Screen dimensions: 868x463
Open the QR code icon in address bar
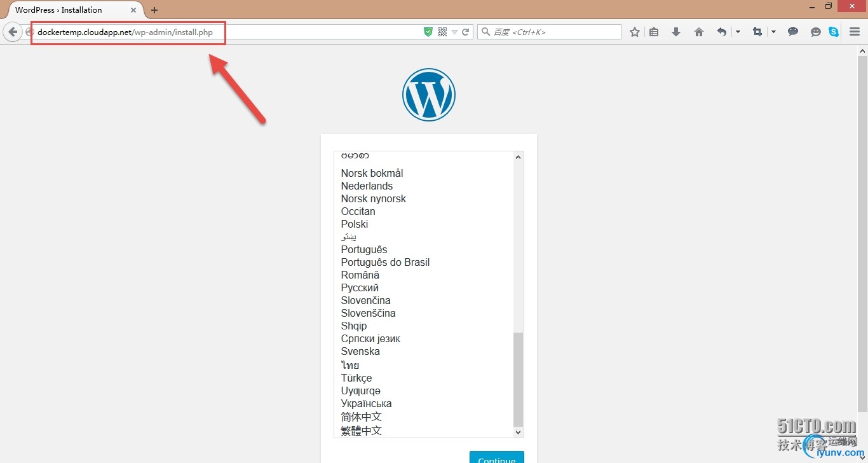point(442,32)
